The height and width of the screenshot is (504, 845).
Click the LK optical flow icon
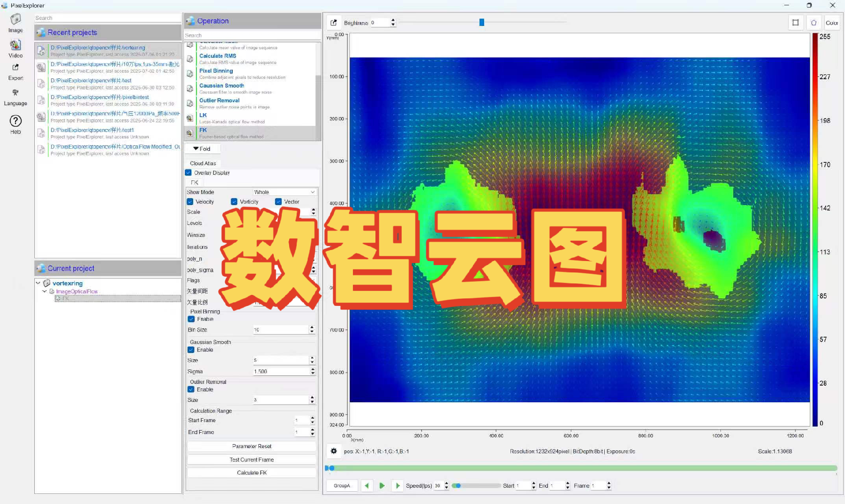coord(190,118)
